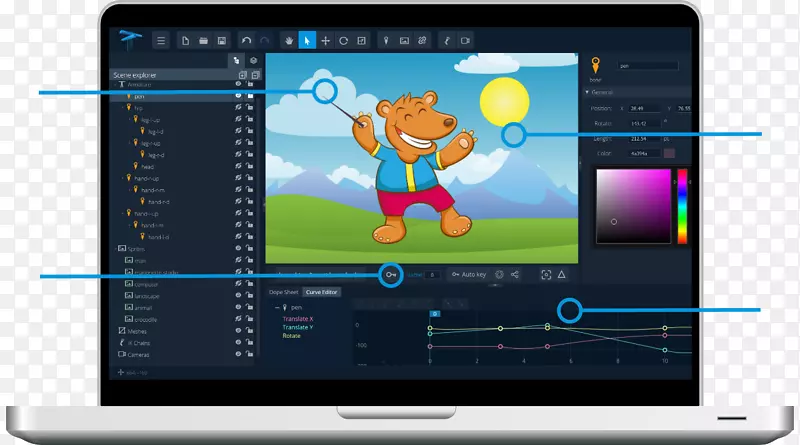Collapse the hip bone node
The width and height of the screenshot is (800, 445).
point(122,108)
